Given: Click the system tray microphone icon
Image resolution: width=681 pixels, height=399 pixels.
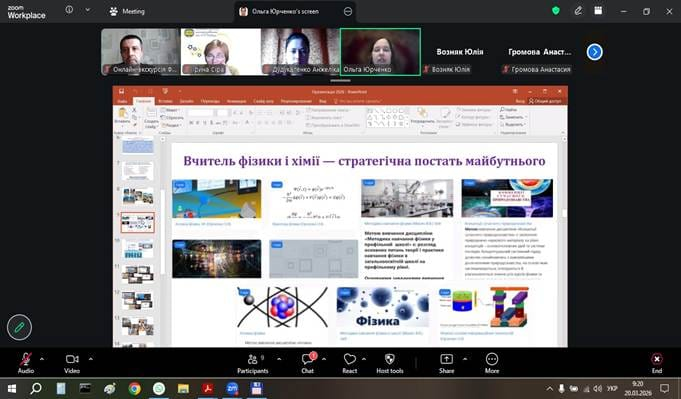Looking at the screenshot, I should pyautogui.click(x=562, y=389).
